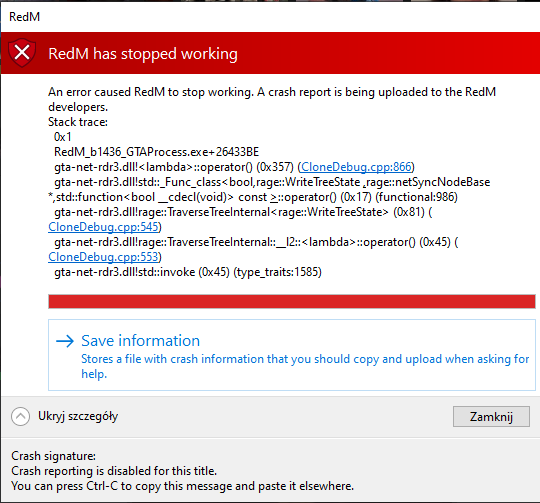Close the dialog with the Zamknij button
Image resolution: width=540 pixels, height=503 pixels.
point(491,417)
